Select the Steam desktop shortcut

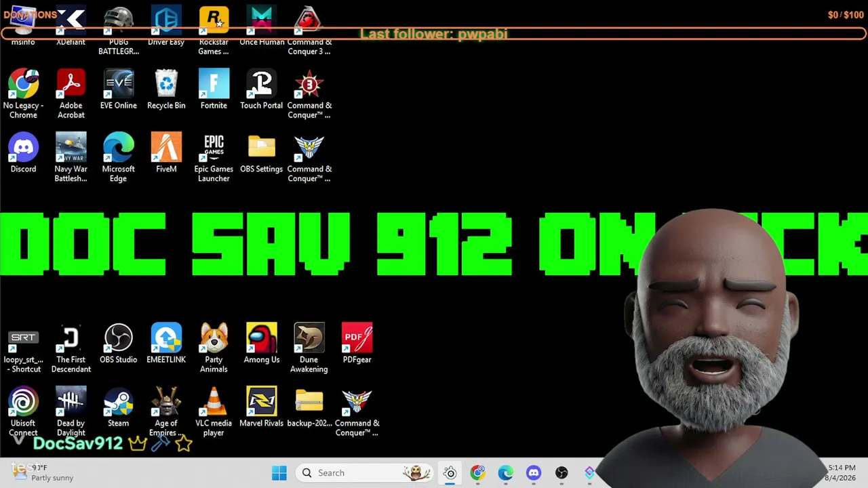click(x=119, y=407)
